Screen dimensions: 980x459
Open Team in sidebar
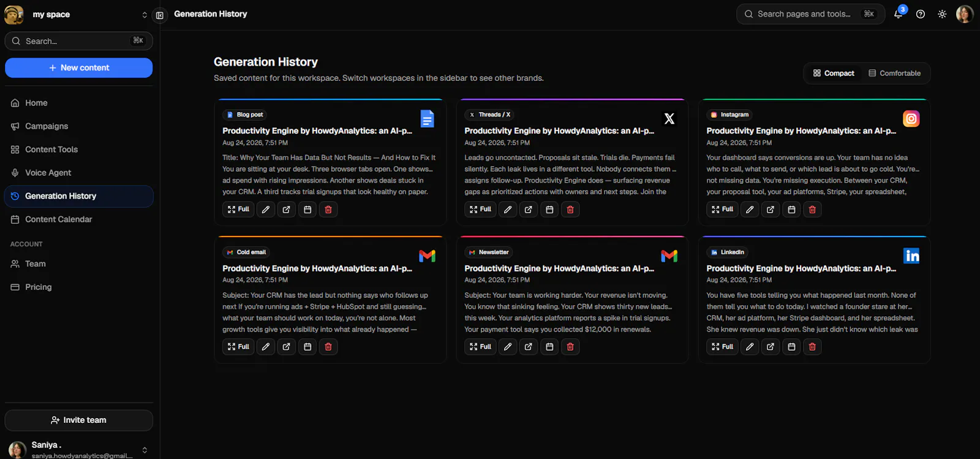79,264
